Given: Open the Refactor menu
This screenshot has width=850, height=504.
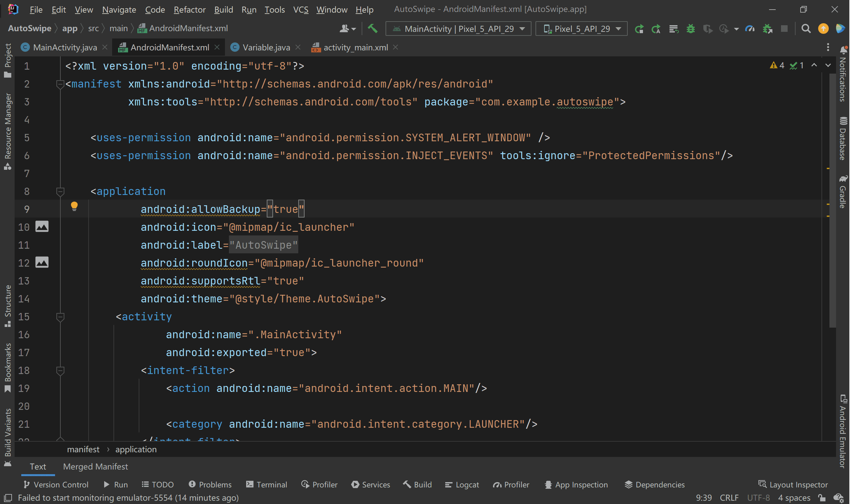Looking at the screenshot, I should pyautogui.click(x=189, y=10).
